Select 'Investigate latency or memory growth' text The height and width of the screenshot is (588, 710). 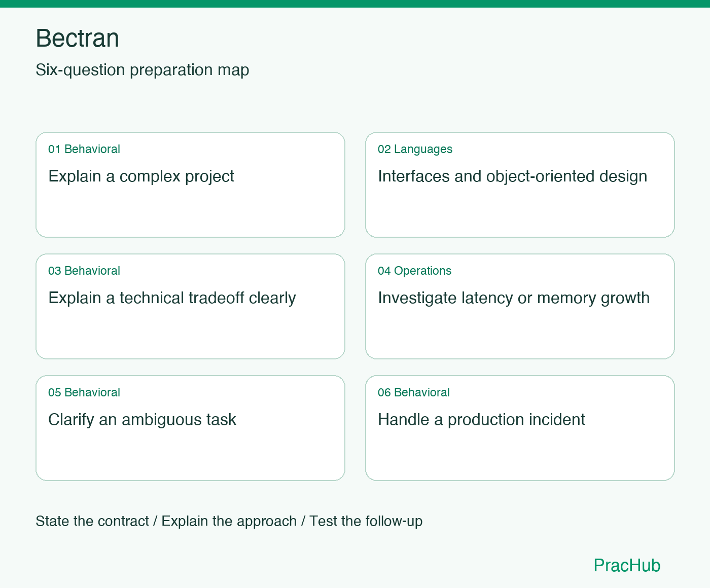(514, 298)
